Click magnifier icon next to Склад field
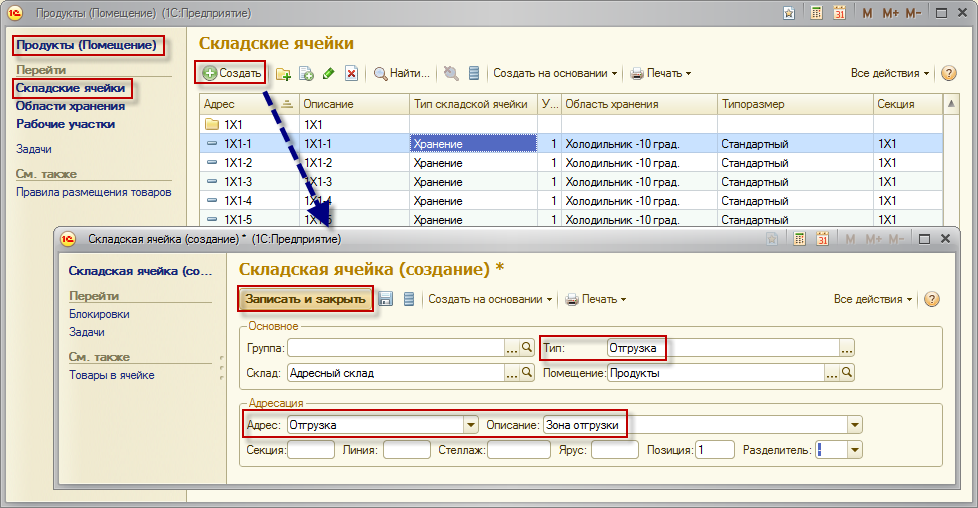978x508 pixels. pos(527,373)
